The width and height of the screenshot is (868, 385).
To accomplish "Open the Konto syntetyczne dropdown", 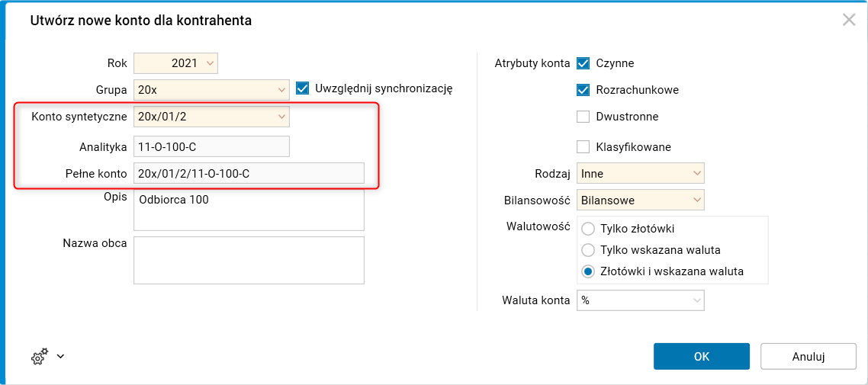I will pyautogui.click(x=281, y=117).
